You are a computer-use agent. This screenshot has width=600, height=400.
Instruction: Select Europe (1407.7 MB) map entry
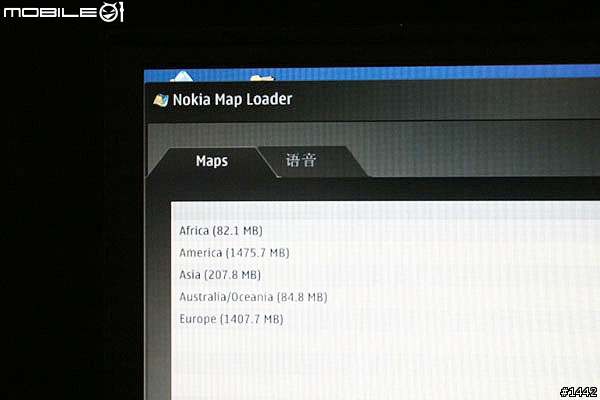click(x=231, y=319)
